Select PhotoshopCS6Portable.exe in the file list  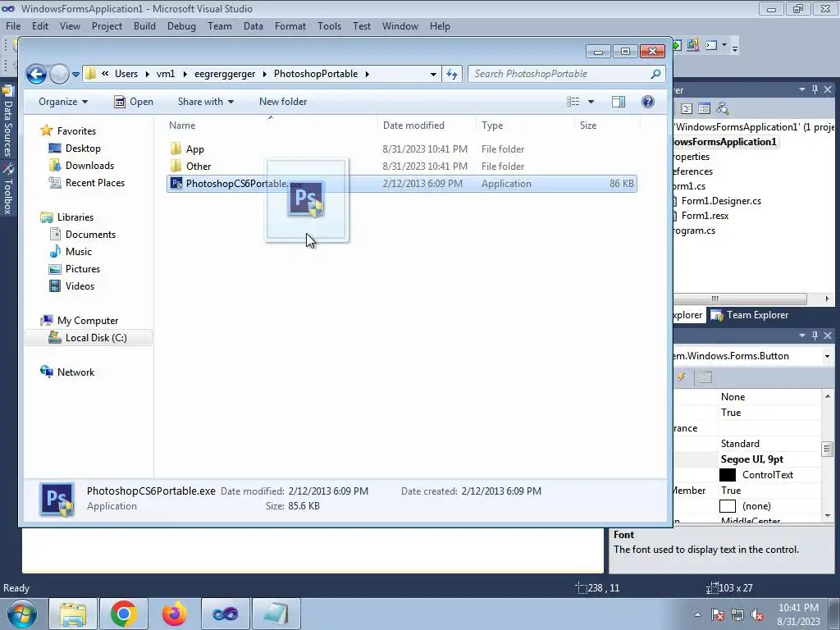point(402,184)
